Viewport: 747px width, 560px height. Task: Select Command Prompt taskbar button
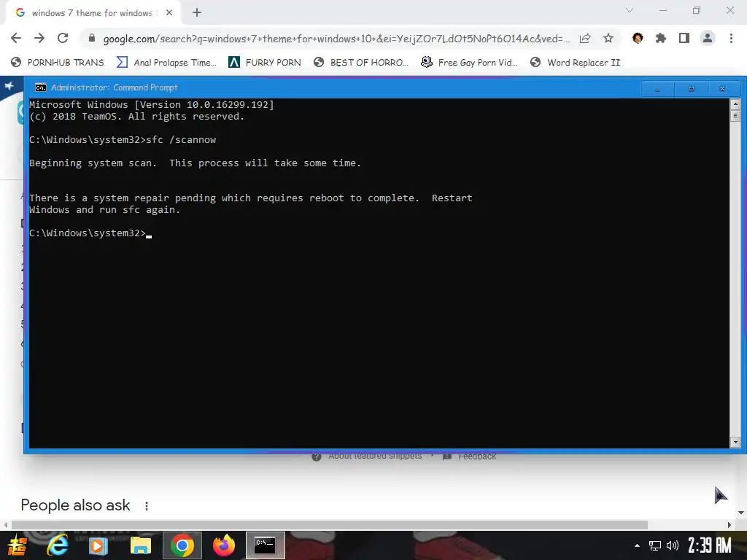266,545
